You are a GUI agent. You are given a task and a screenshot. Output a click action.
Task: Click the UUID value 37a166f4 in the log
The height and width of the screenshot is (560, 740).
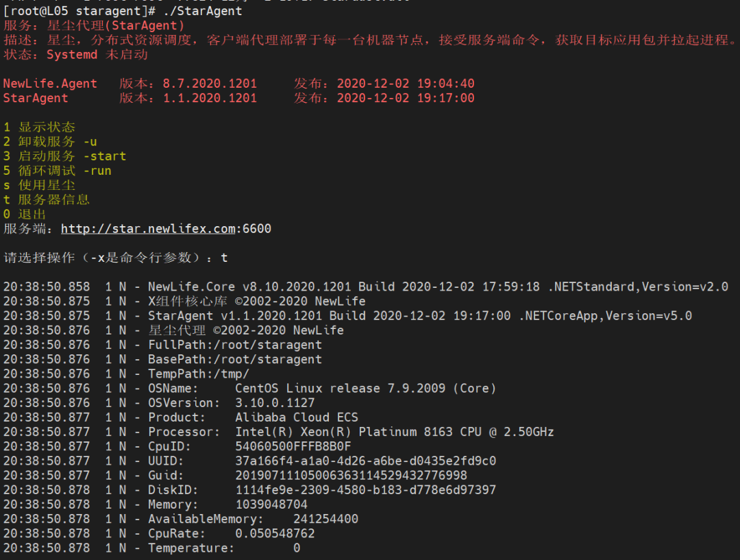(365, 461)
